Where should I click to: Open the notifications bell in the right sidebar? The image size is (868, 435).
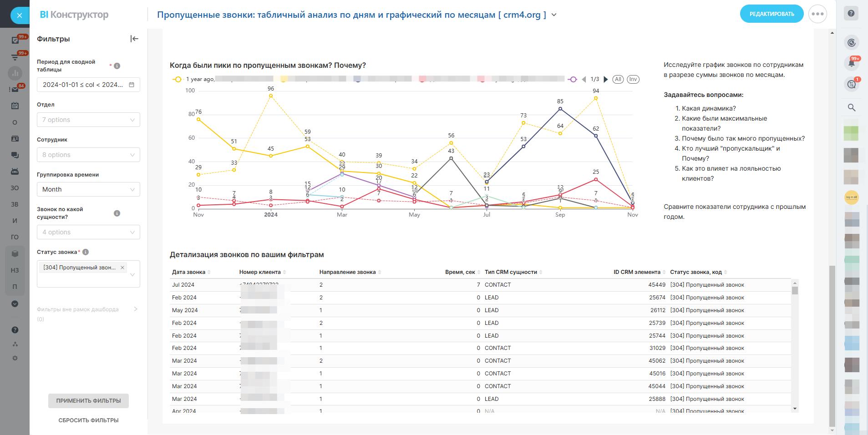pyautogui.click(x=851, y=64)
